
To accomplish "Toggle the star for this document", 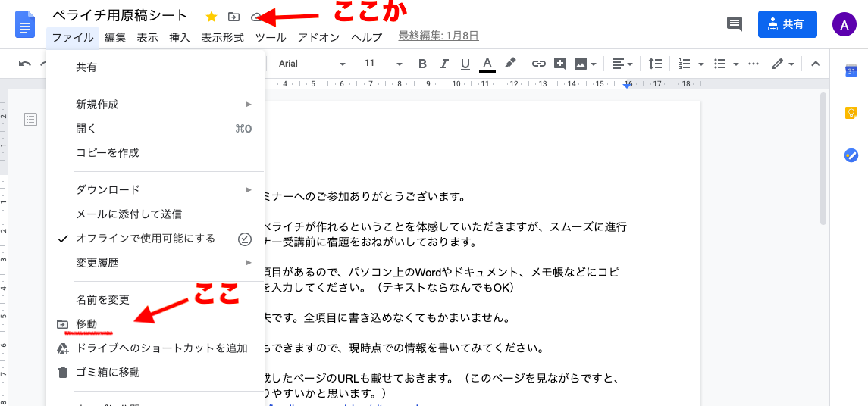I will 212,17.
